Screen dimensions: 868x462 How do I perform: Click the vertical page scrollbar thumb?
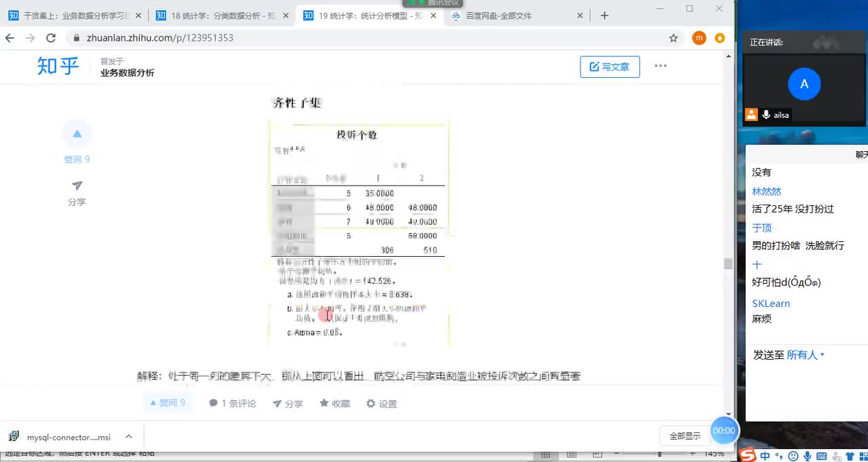[x=728, y=264]
